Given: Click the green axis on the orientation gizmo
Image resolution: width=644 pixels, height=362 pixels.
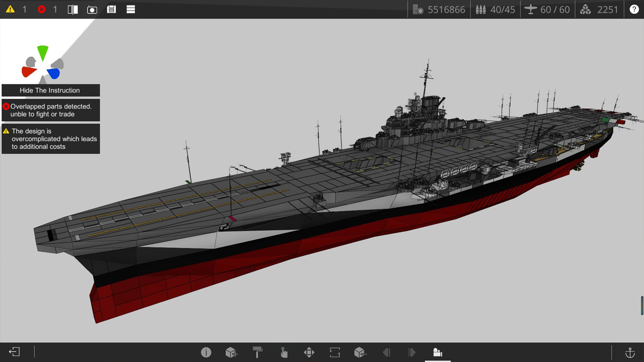Looking at the screenshot, I should tap(43, 53).
